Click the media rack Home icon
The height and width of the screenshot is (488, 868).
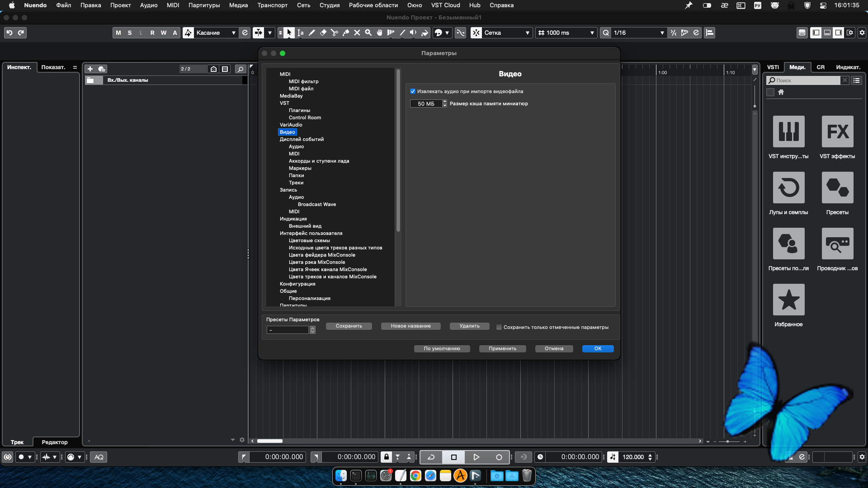point(781,92)
